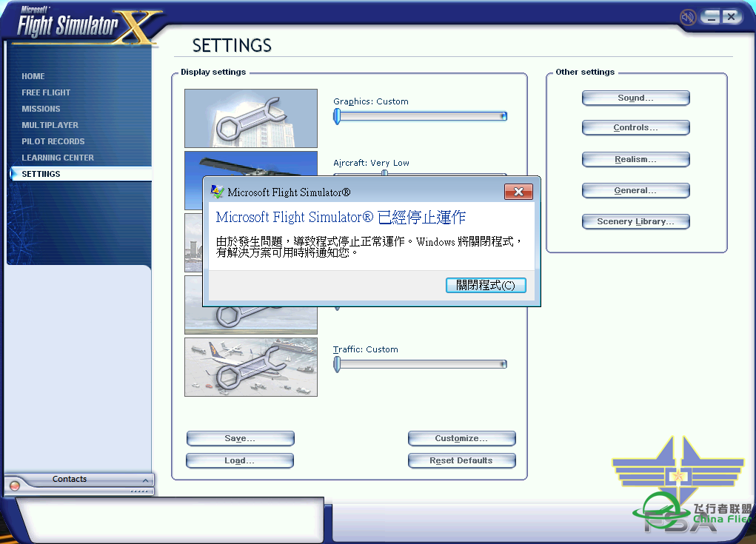Open FREE FLIGHT from the sidebar
Viewport: 756px width, 544px height.
point(44,93)
